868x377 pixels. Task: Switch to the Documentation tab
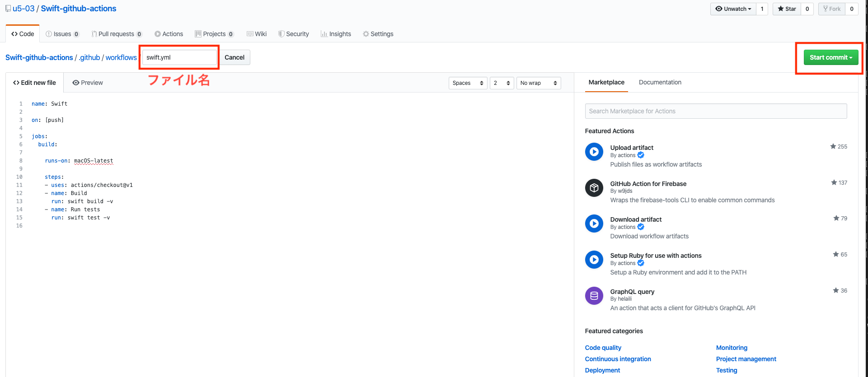(x=660, y=82)
